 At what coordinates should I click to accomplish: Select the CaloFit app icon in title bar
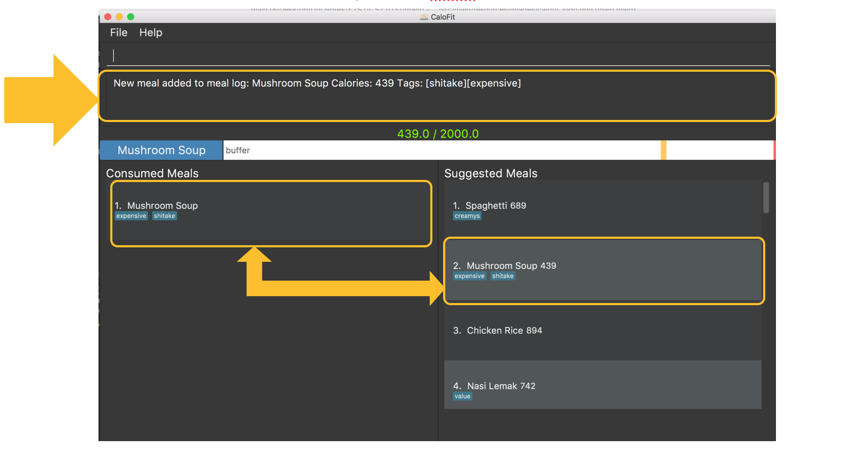(424, 17)
